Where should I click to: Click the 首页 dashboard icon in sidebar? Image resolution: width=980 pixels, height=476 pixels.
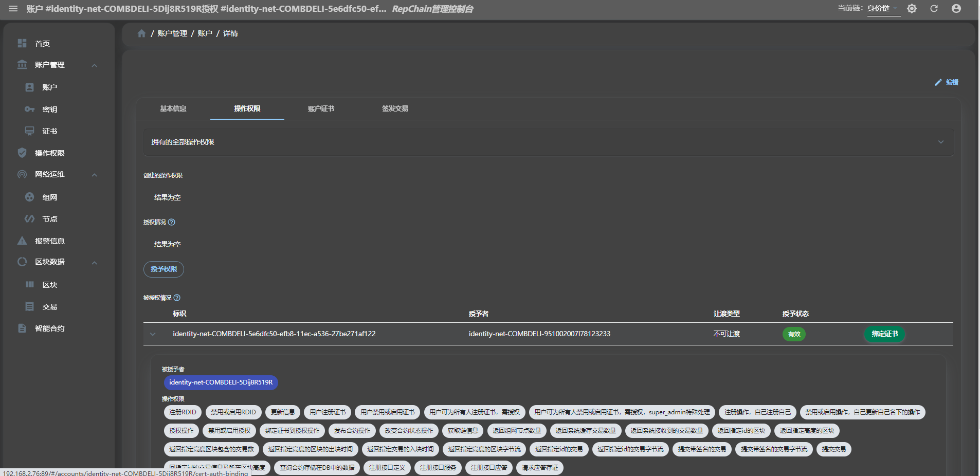click(22, 43)
